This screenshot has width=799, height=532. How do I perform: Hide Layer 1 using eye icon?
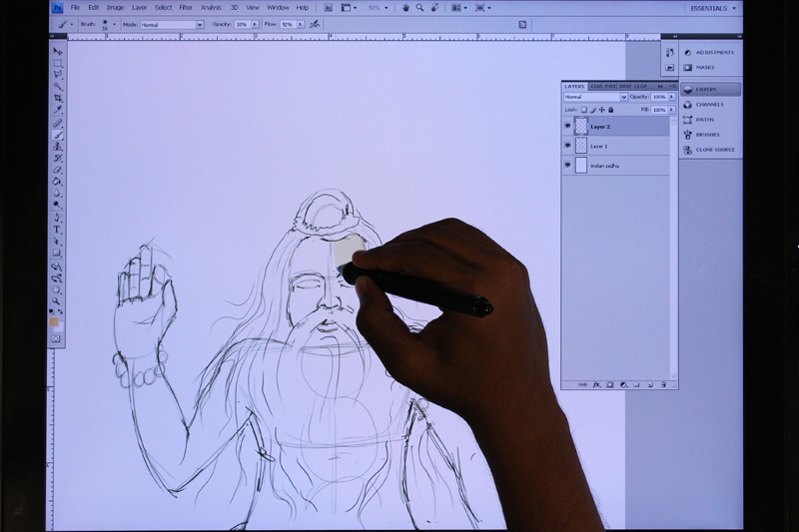coord(568,146)
